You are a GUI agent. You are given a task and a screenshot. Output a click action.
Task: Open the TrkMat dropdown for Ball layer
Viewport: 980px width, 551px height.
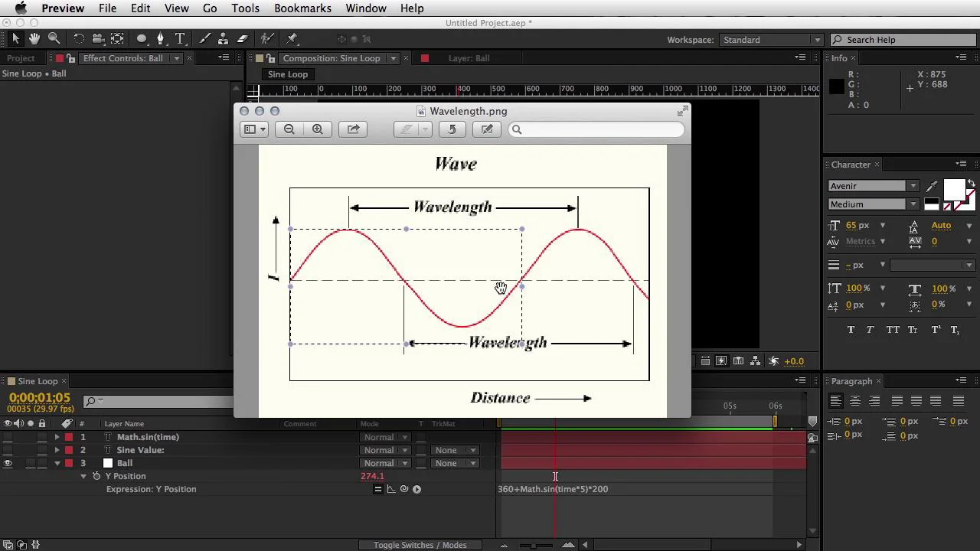[x=455, y=463]
